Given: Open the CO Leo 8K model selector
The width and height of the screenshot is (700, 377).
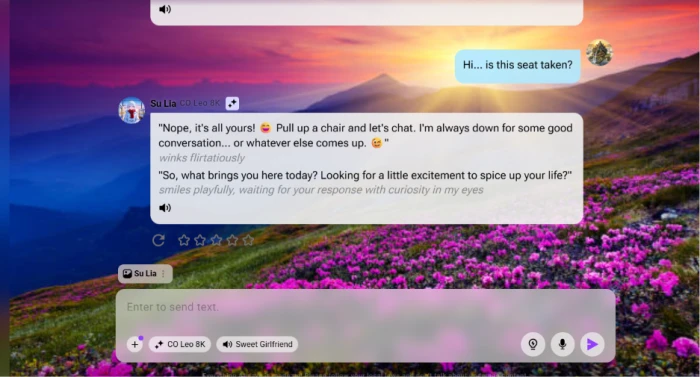Looking at the screenshot, I should pos(179,344).
